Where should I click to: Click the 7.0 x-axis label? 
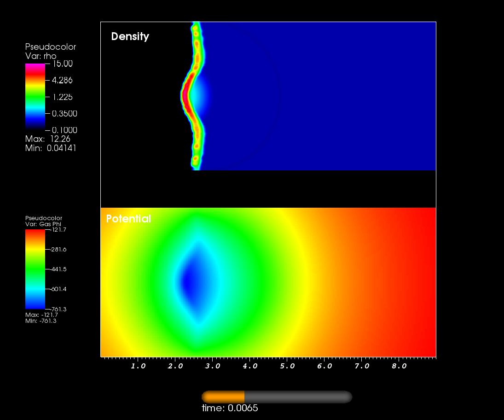coord(362,366)
